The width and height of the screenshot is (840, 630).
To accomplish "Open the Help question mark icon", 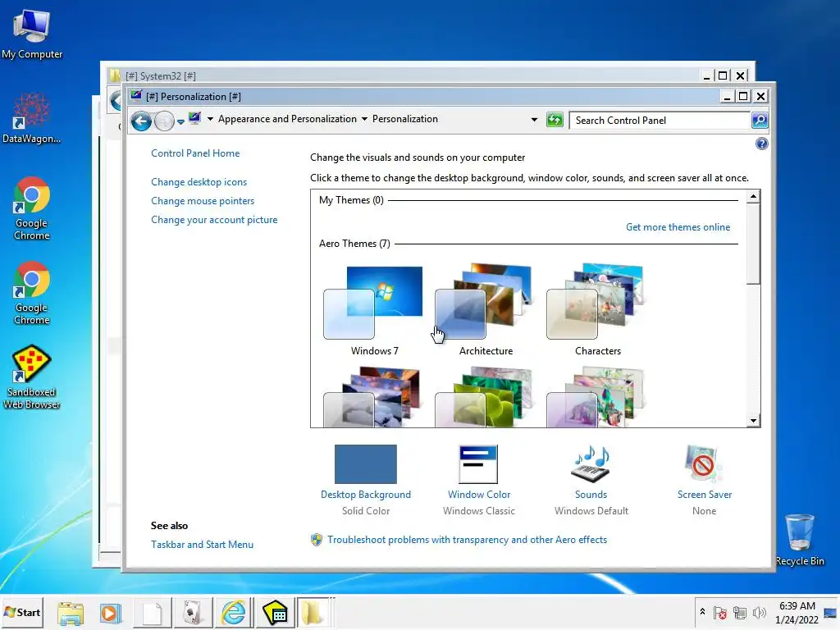I will click(x=761, y=144).
